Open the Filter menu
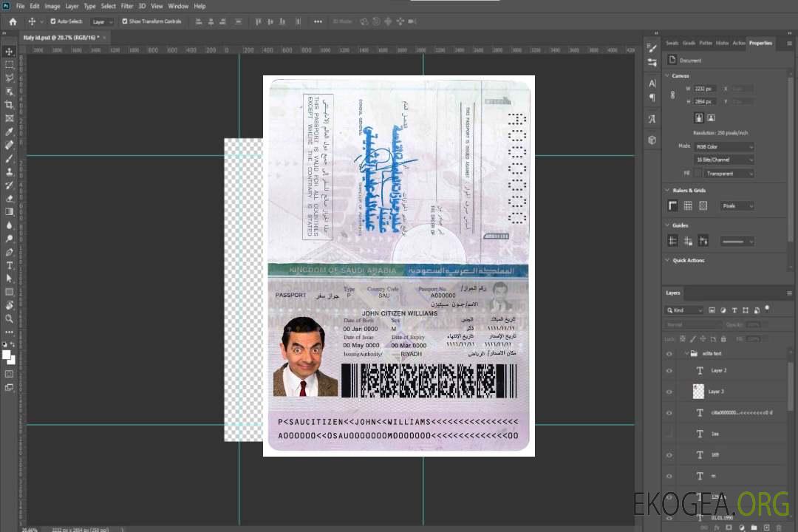The height and width of the screenshot is (532, 798). [x=127, y=6]
